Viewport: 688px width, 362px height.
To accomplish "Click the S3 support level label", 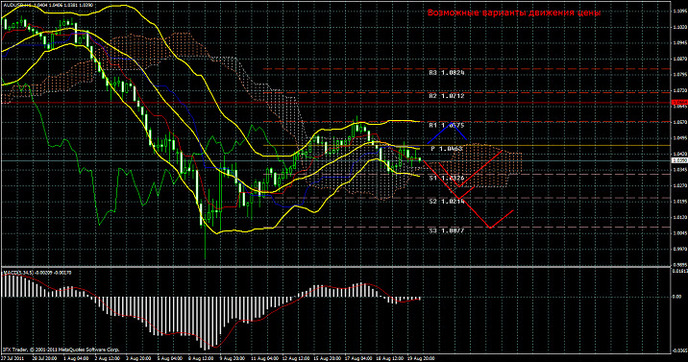I will [x=446, y=230].
